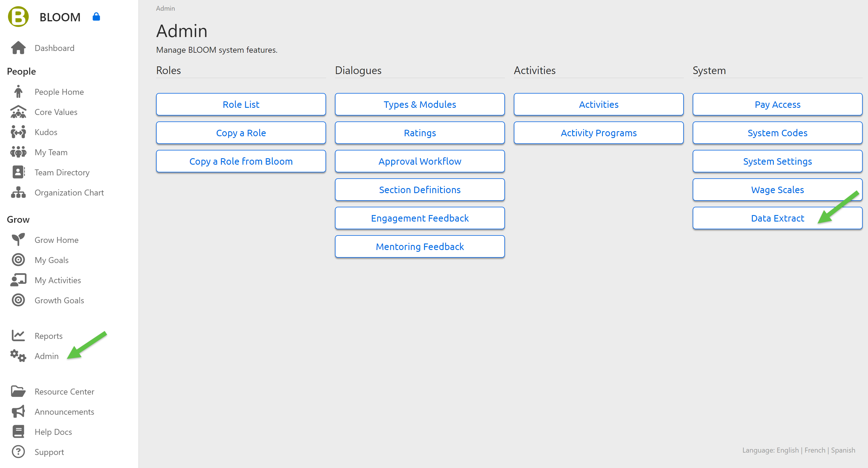Click the Help Docs book icon

(18, 432)
